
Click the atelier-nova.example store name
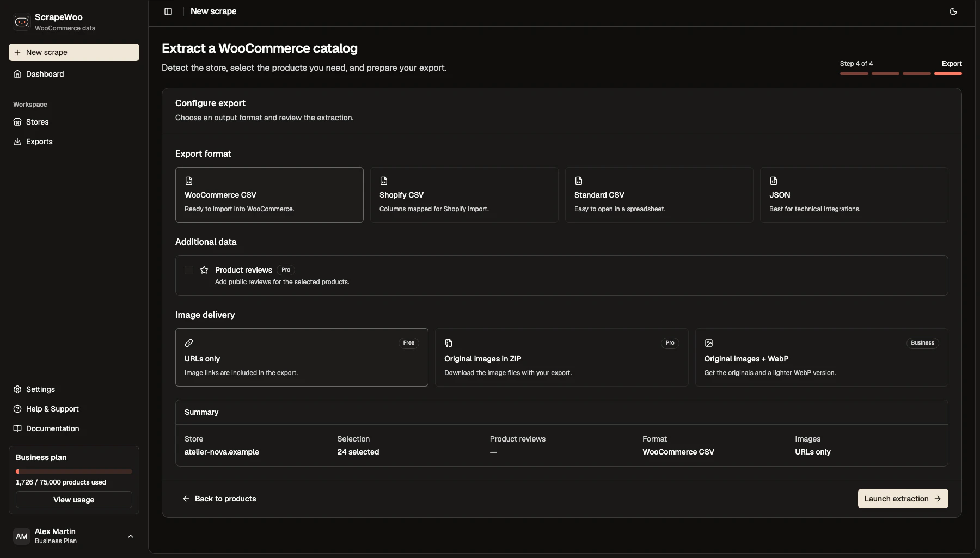222,452
